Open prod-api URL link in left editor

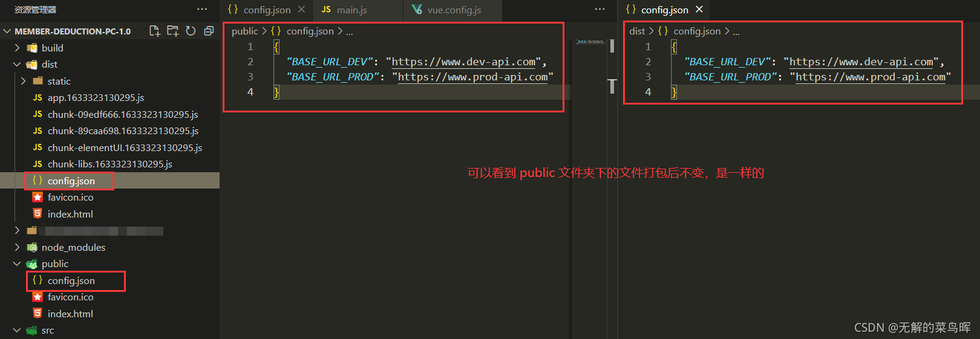[472, 77]
